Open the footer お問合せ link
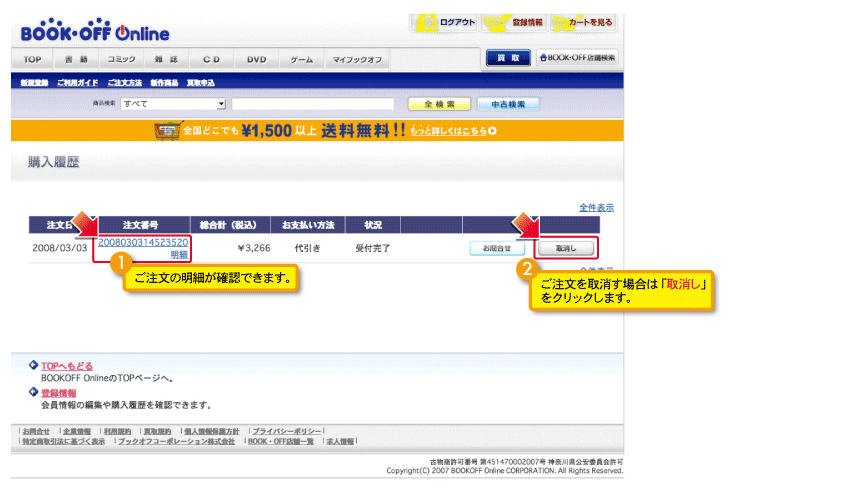 tap(36, 432)
